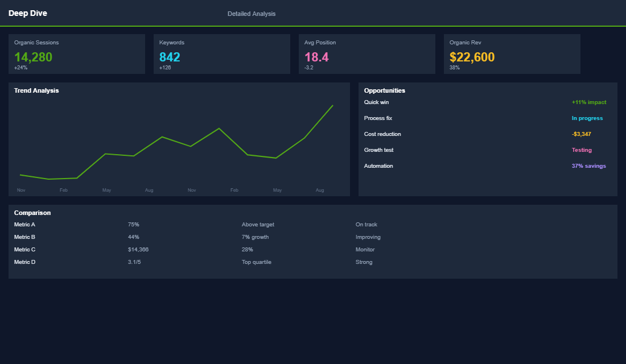Click the Cost reduction row
626x364 pixels.
tap(382, 134)
